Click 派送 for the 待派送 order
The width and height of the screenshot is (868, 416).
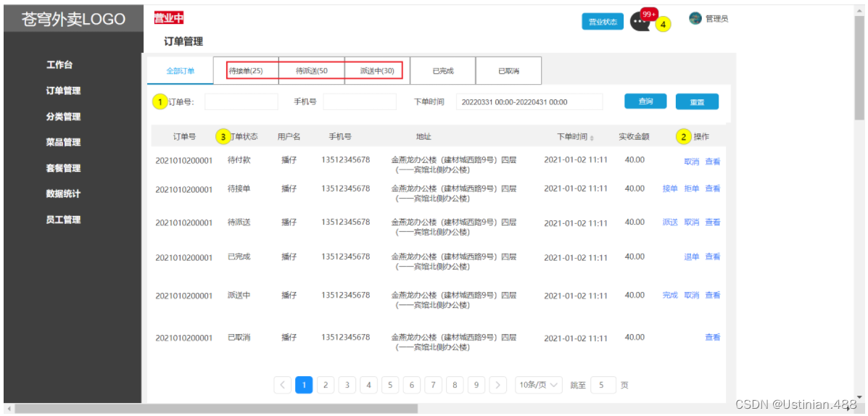670,222
